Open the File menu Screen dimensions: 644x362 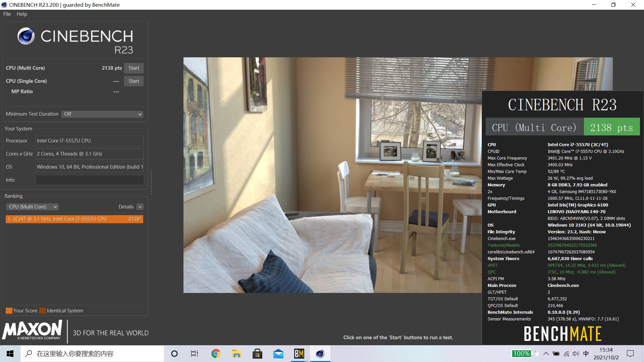click(x=7, y=14)
